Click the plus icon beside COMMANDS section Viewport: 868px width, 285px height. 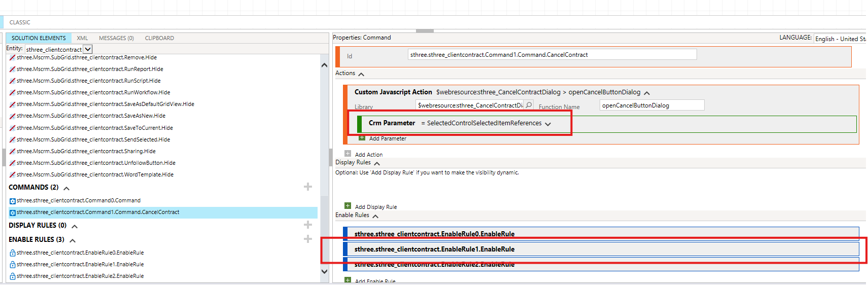pos(307,187)
